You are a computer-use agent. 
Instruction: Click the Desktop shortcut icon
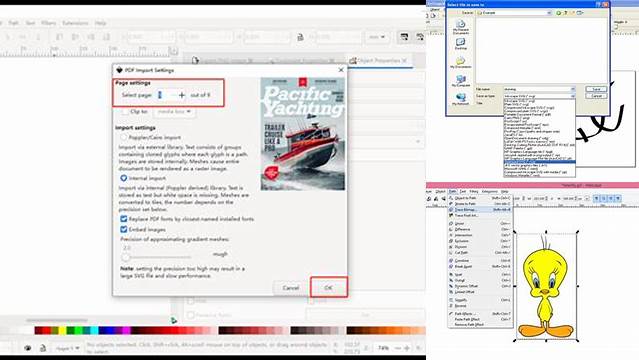(x=461, y=44)
